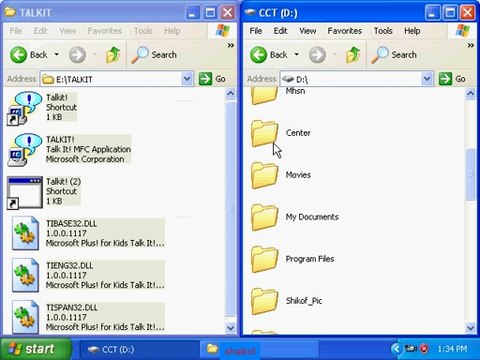Click the Back icon in CCT (D:) window
The image size is (480, 360).
point(258,55)
